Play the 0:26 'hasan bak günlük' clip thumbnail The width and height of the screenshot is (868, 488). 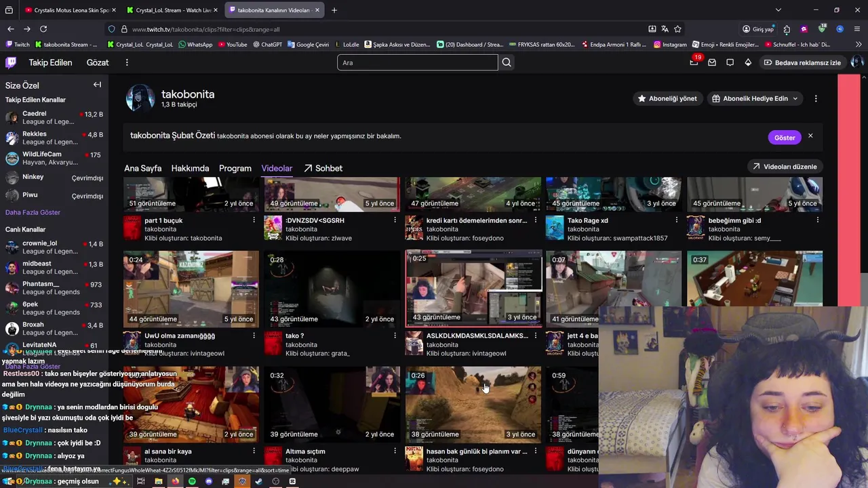(473, 404)
